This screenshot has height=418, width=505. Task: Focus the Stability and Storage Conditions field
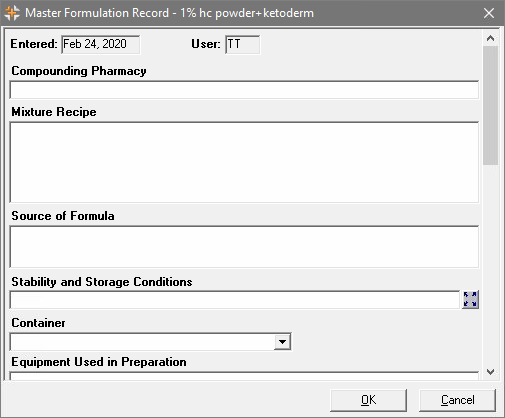[x=235, y=300]
